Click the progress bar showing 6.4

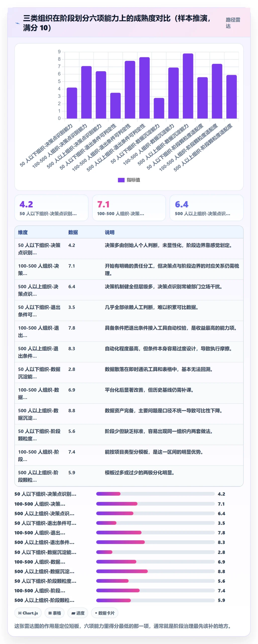(x=155, y=513)
